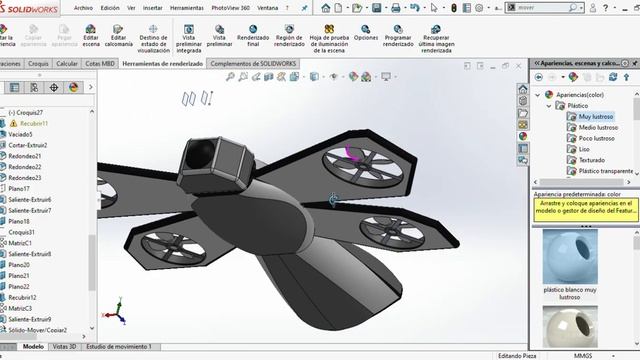Image resolution: width=640 pixels, height=360 pixels.
Task: Open ConfigurationManager tab icon
Action: [x=34, y=87]
